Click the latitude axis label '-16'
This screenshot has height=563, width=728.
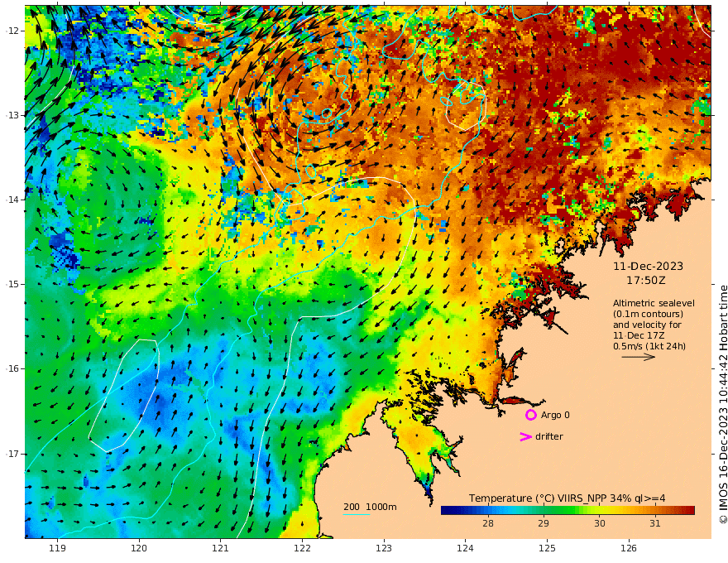[x=12, y=368]
